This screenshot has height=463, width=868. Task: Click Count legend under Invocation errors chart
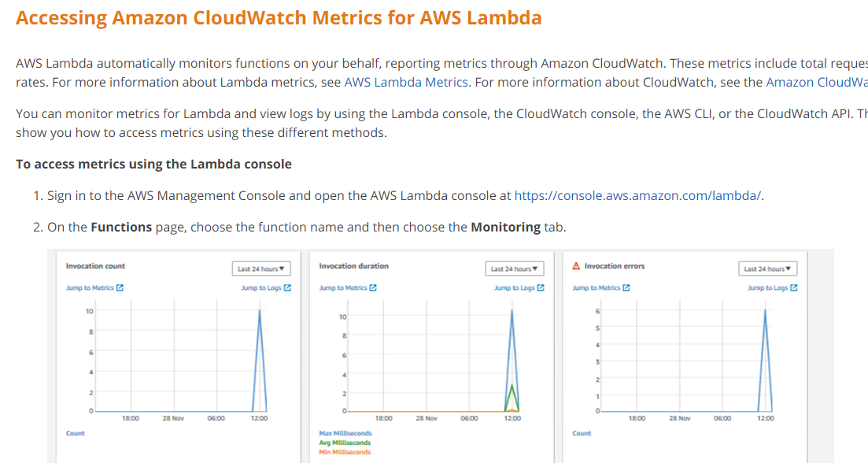point(582,433)
